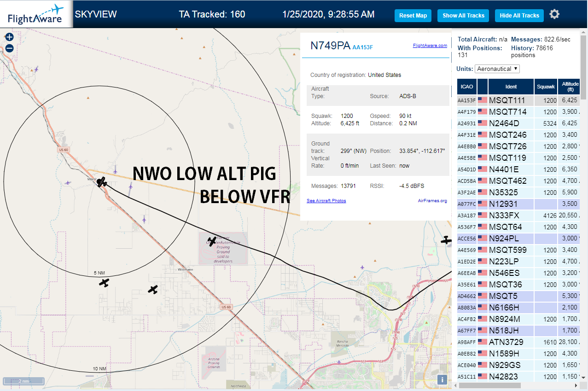Sort the table by ICAO column header
This screenshot has height=391, width=588.
click(467, 86)
